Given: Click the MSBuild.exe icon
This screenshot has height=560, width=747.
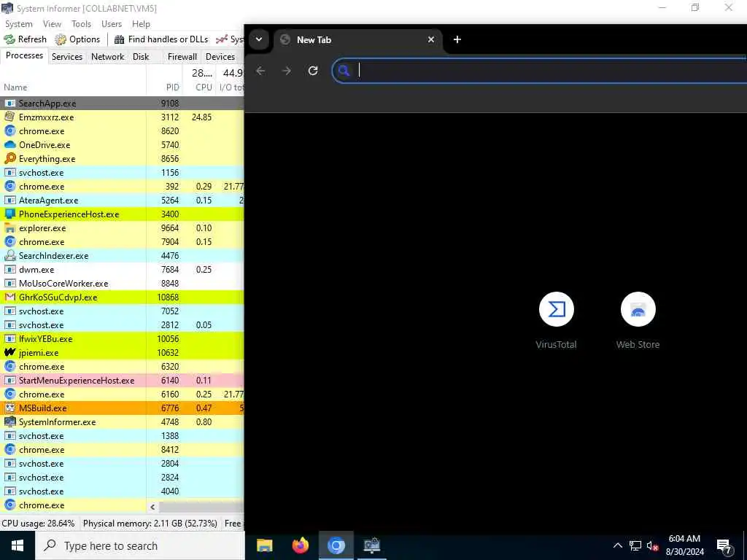Looking at the screenshot, I should click(9, 408).
